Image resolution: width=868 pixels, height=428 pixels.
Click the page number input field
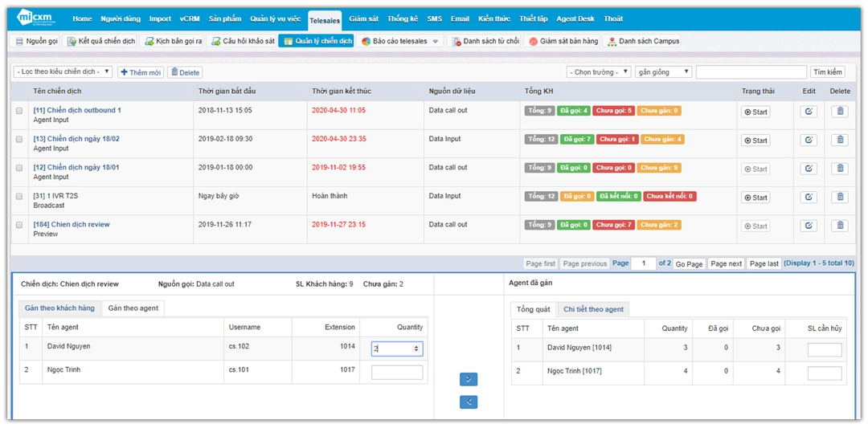tap(643, 263)
